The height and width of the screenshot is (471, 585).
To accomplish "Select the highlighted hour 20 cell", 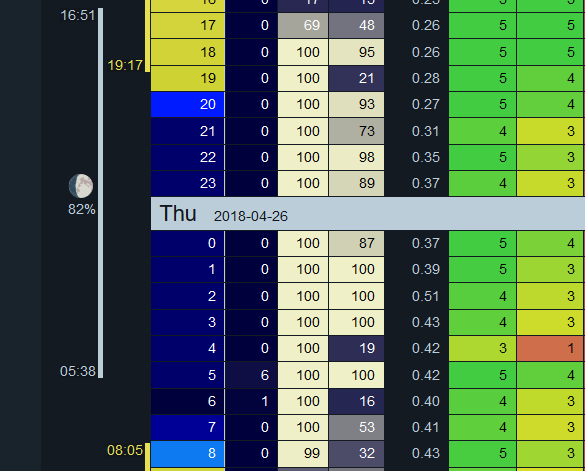I will tap(188, 105).
